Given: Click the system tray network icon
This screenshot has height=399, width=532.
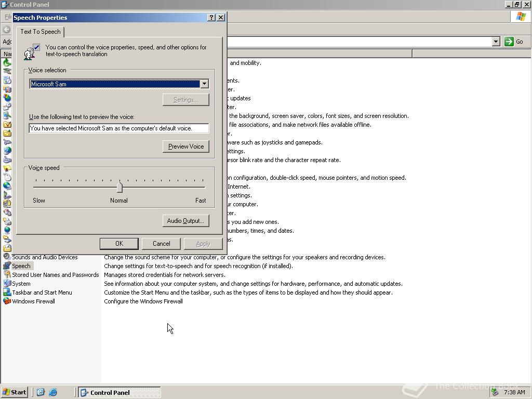Looking at the screenshot, I should (495, 392).
